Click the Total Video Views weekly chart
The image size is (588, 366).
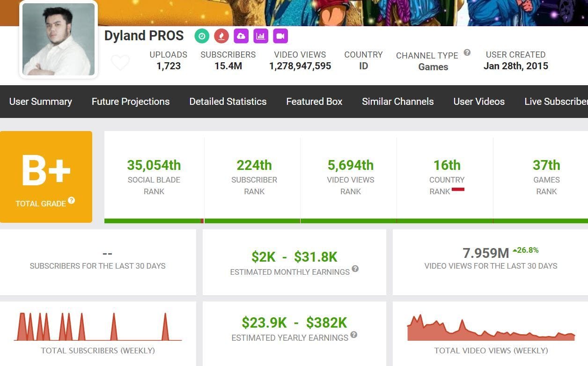[491, 329]
